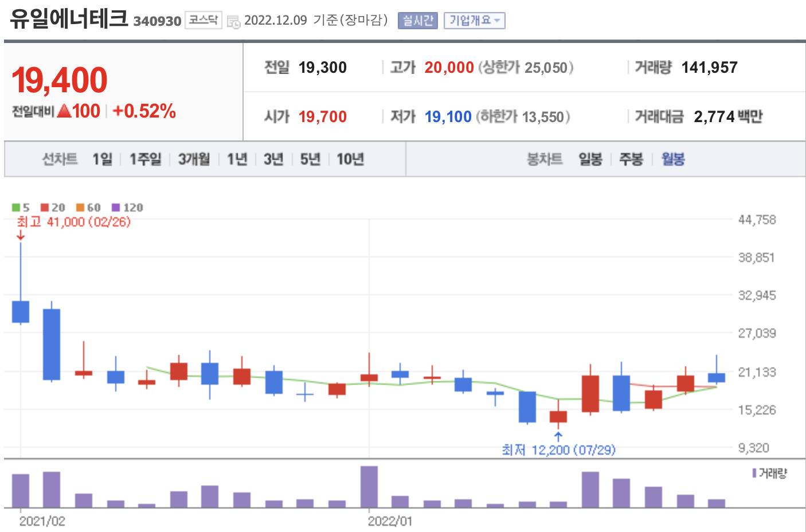The height and width of the screenshot is (532, 806).
Task: Click the red 20 moving-average legend swatch
Action: 45,208
